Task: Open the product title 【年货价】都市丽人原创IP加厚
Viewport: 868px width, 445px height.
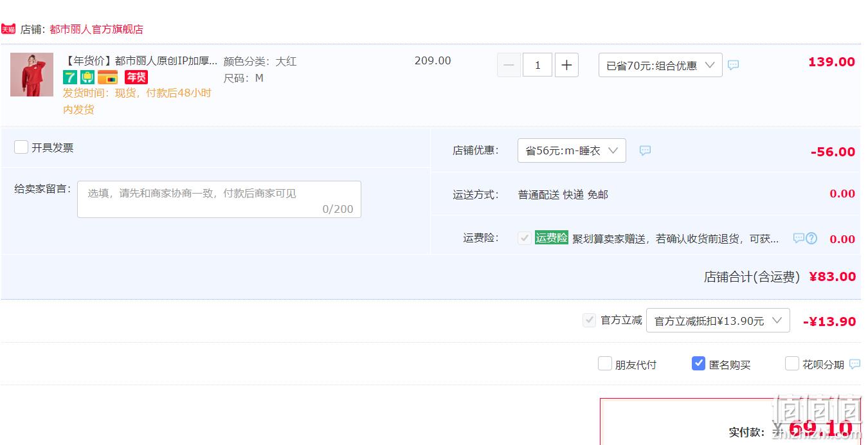Action: [x=140, y=61]
